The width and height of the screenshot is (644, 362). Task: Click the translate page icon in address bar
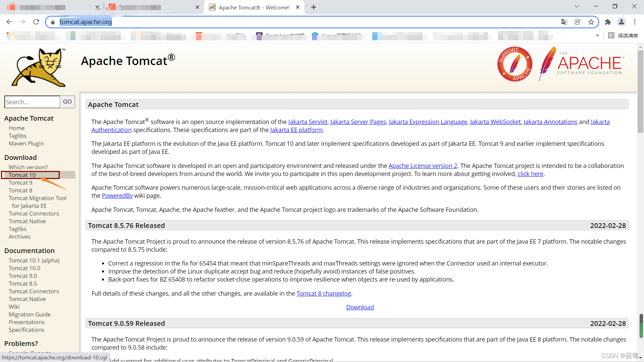(564, 22)
